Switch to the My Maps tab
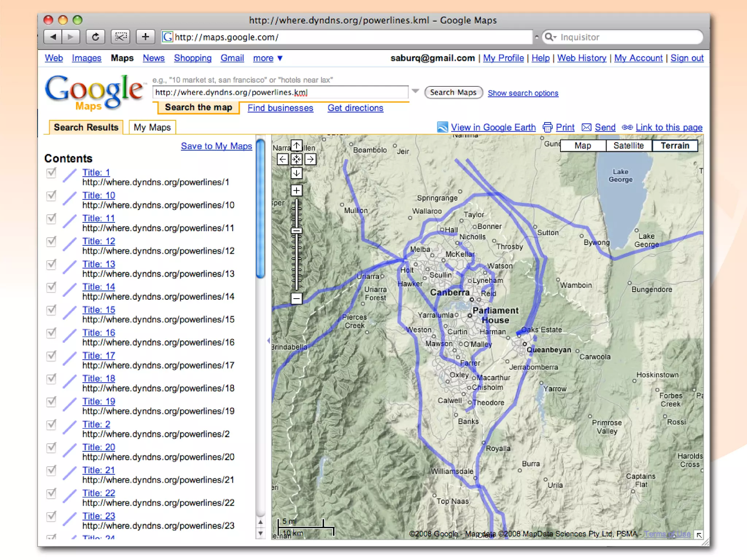 152,128
